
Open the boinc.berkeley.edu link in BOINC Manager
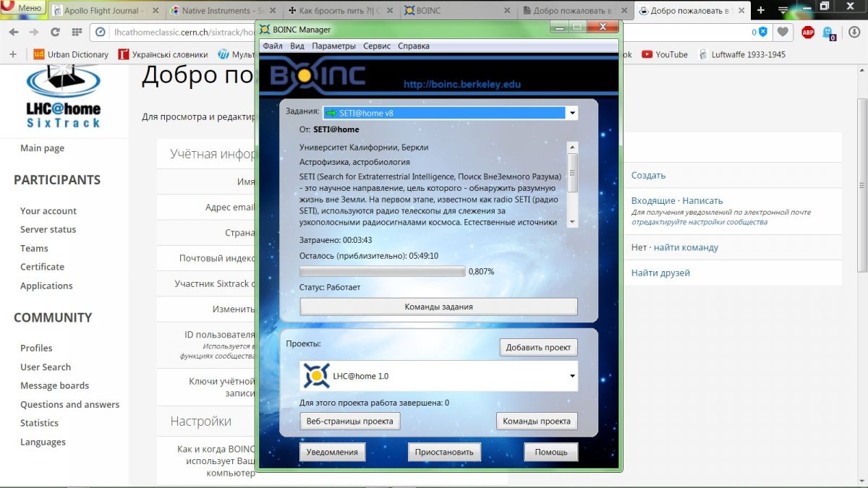pyautogui.click(x=461, y=85)
